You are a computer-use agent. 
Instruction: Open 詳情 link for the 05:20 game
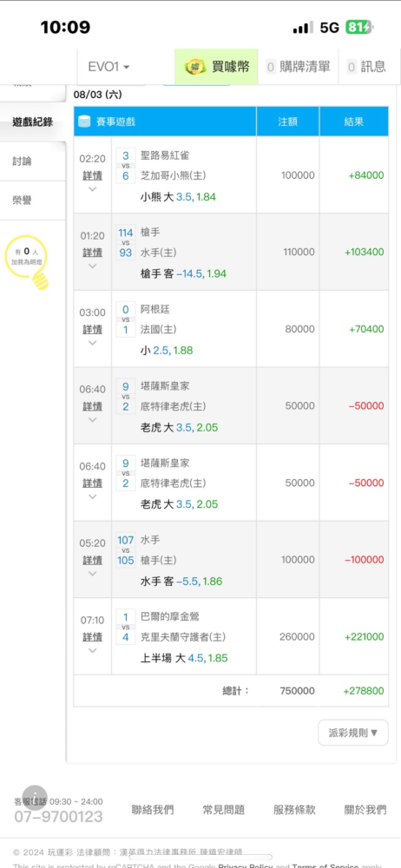(x=93, y=560)
